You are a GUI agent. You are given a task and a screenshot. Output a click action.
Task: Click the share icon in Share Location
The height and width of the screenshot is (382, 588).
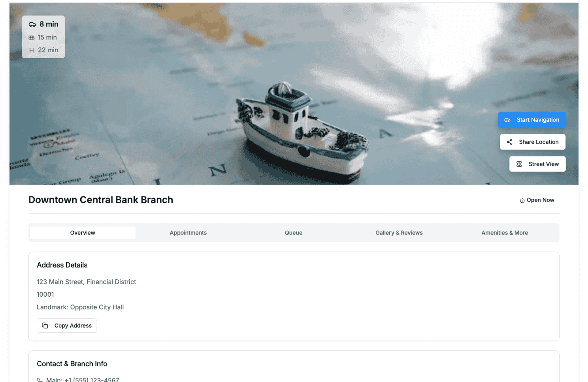510,142
